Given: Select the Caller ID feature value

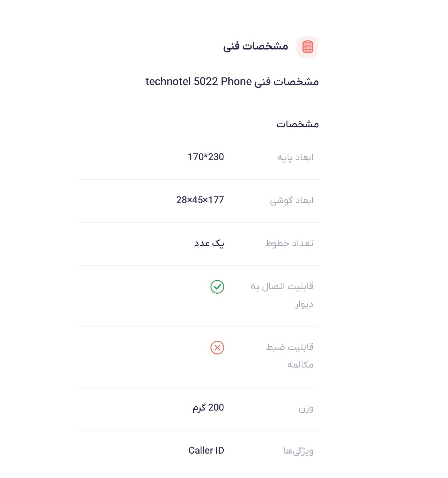Looking at the screenshot, I should click(206, 451).
